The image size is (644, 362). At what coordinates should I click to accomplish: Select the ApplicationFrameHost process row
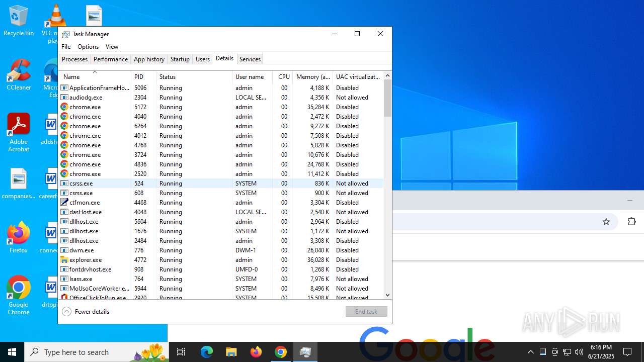click(x=221, y=88)
